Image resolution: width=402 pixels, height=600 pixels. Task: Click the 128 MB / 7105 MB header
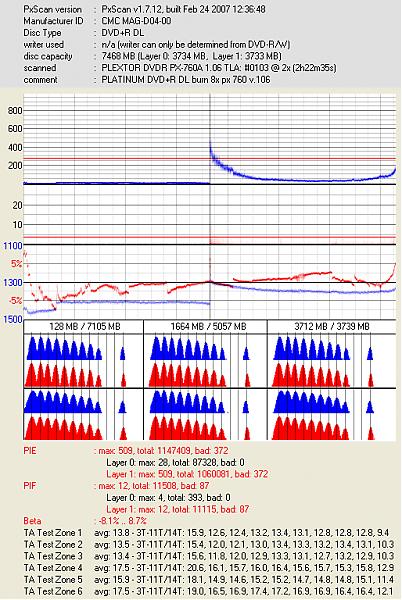(85, 327)
